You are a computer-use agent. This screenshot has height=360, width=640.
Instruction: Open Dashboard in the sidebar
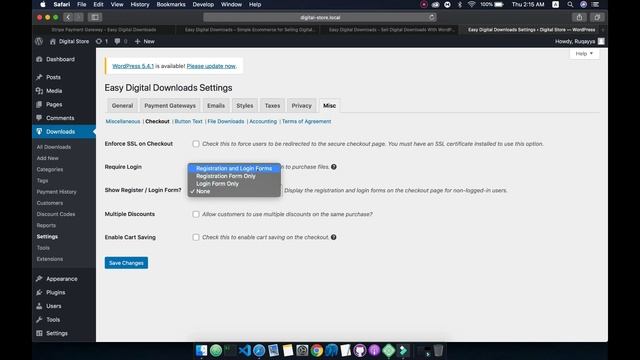[60, 59]
